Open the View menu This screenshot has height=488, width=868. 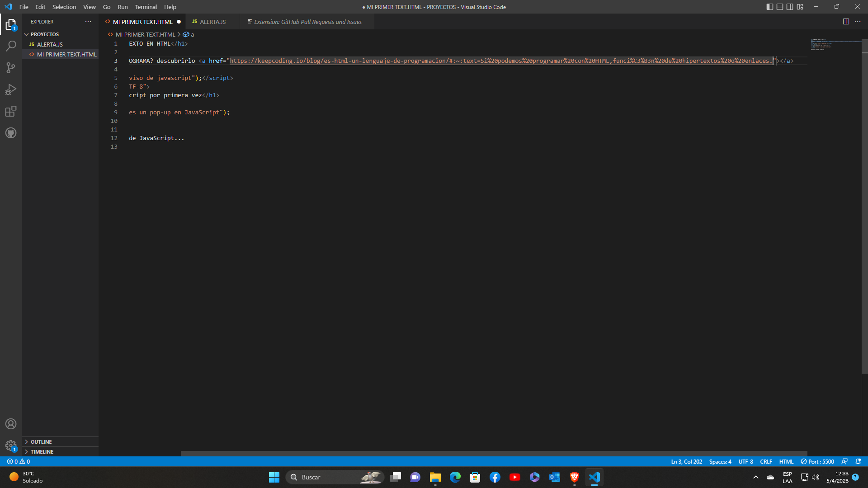(x=90, y=7)
